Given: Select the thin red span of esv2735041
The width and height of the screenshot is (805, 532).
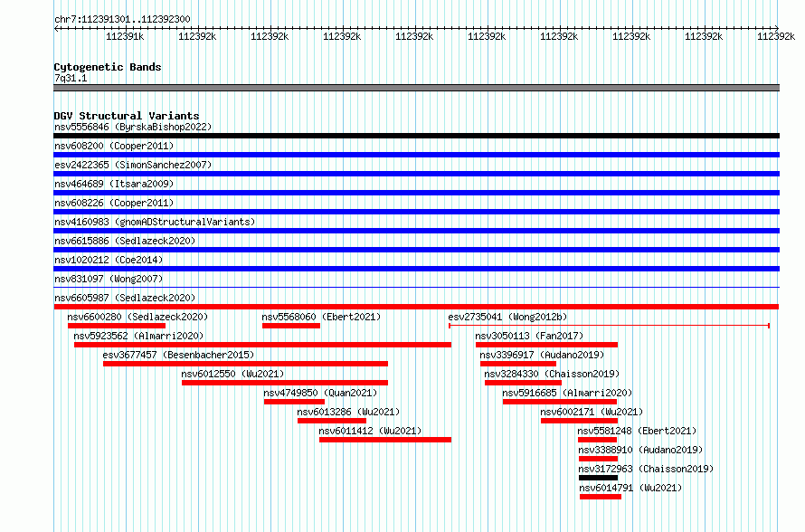Looking at the screenshot, I should click(609, 326).
